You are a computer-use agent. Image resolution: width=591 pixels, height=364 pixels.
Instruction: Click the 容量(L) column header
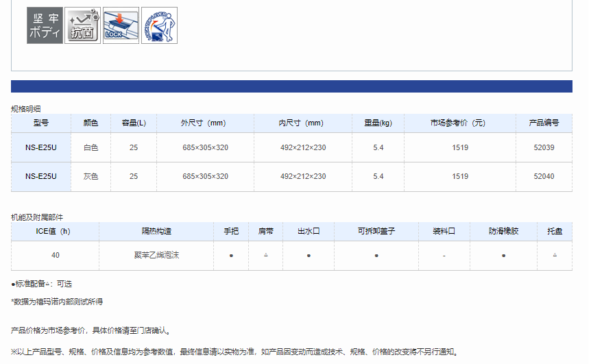[x=134, y=123]
